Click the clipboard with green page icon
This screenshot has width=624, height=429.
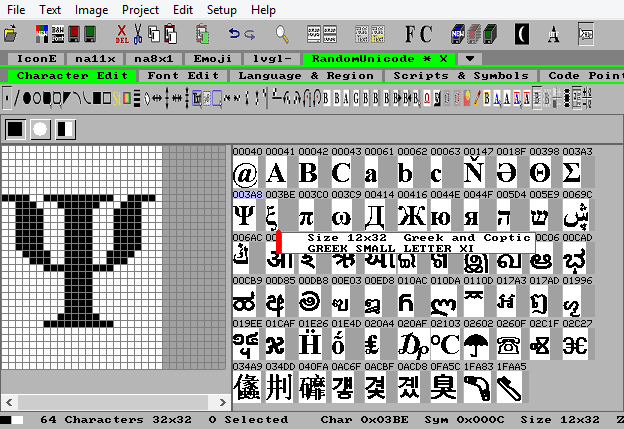pos(203,33)
